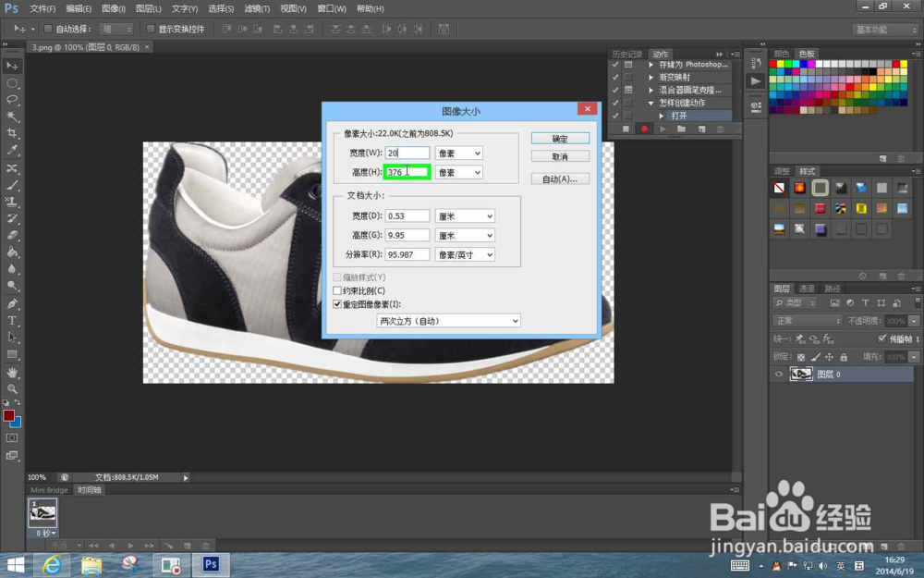The image size is (924, 578).
Task: Open layer blend mode 正常 dropdown
Action: coord(808,321)
